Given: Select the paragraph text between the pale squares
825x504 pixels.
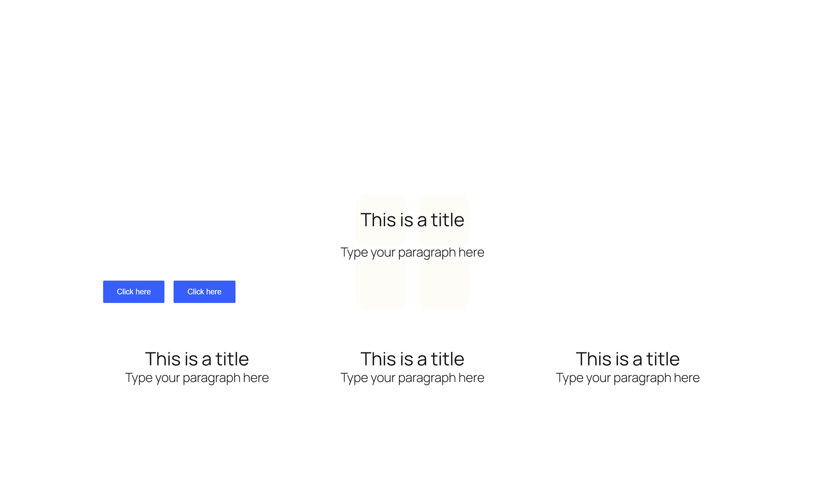Looking at the screenshot, I should [x=412, y=253].
